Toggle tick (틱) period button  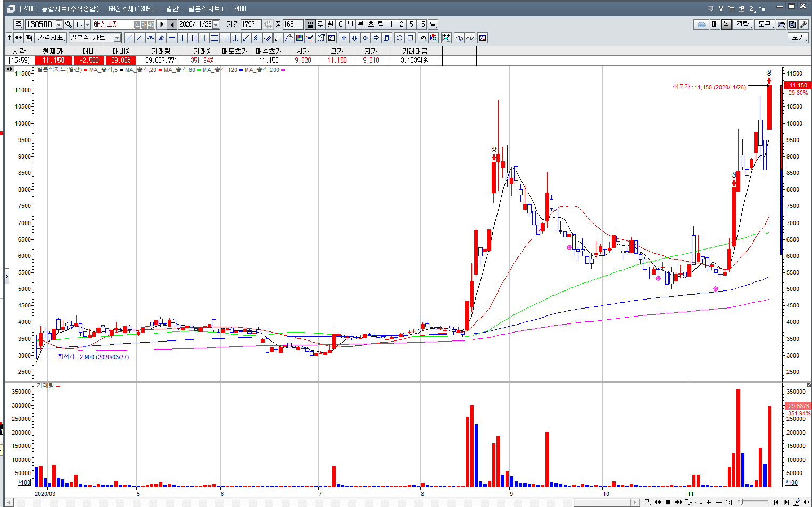(x=381, y=24)
